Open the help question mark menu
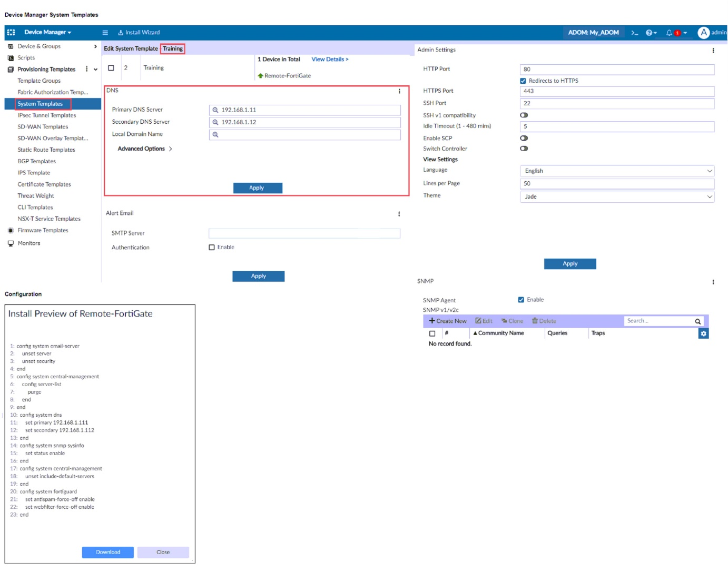Image resolution: width=728 pixels, height=571 pixels. pyautogui.click(x=651, y=33)
